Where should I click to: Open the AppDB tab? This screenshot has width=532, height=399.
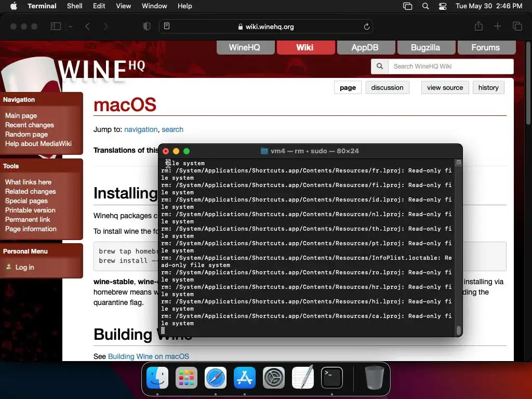click(x=366, y=47)
